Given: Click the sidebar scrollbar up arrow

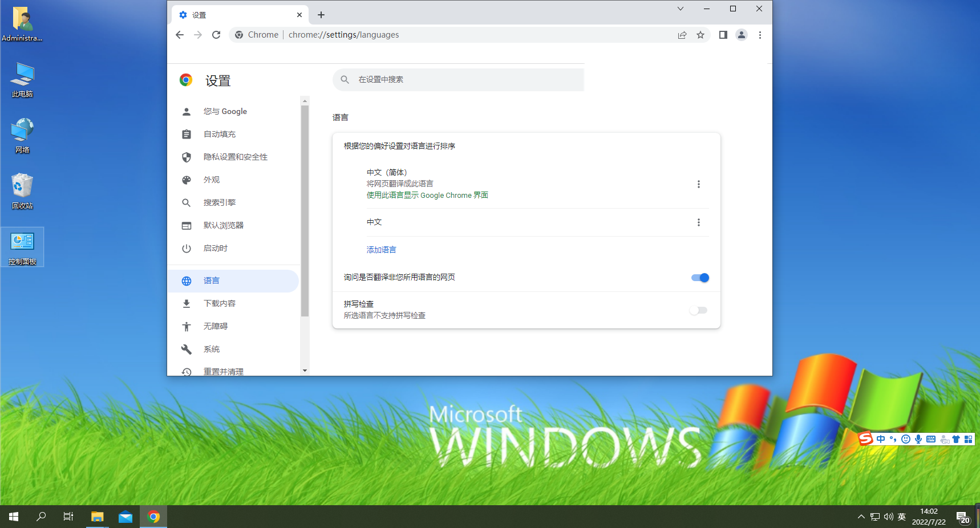Looking at the screenshot, I should [305, 100].
